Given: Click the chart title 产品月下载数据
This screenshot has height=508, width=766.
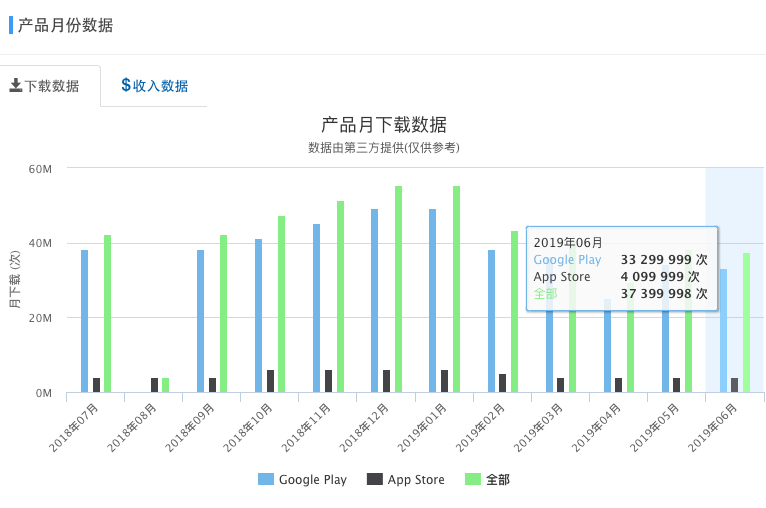Looking at the screenshot, I should (383, 125).
